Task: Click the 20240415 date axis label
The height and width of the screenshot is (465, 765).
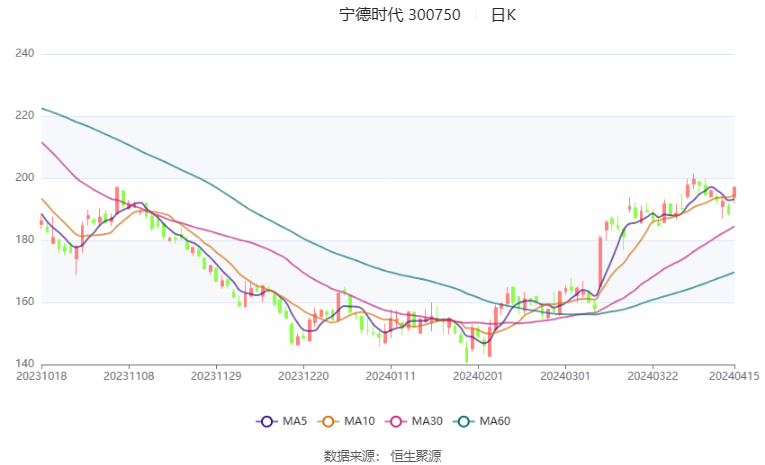Action: [x=734, y=376]
